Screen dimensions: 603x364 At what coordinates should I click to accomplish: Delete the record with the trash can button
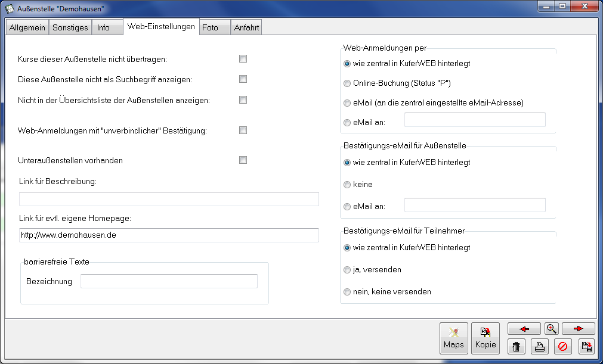point(516,346)
